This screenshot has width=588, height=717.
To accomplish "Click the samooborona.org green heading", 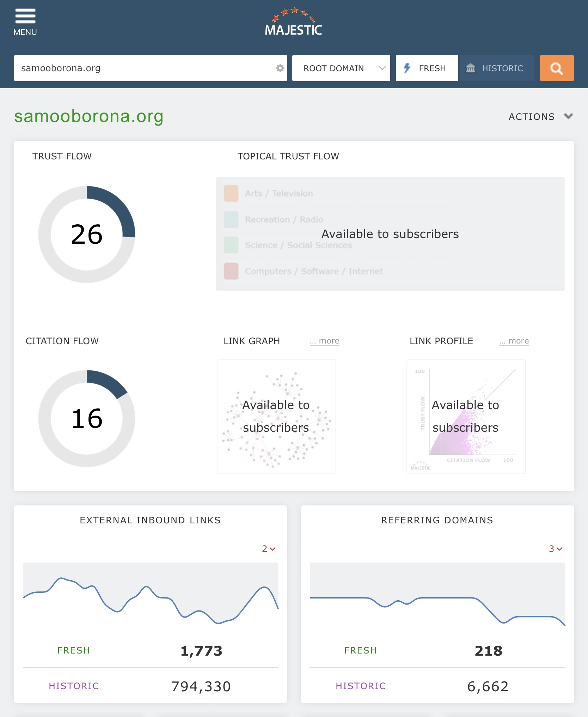I will pyautogui.click(x=89, y=116).
